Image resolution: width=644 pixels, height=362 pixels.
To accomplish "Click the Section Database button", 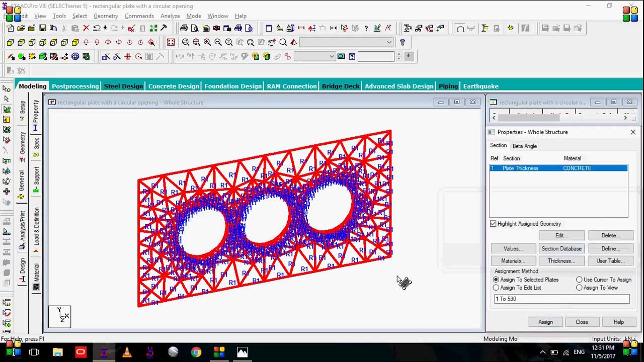I will (x=561, y=249).
